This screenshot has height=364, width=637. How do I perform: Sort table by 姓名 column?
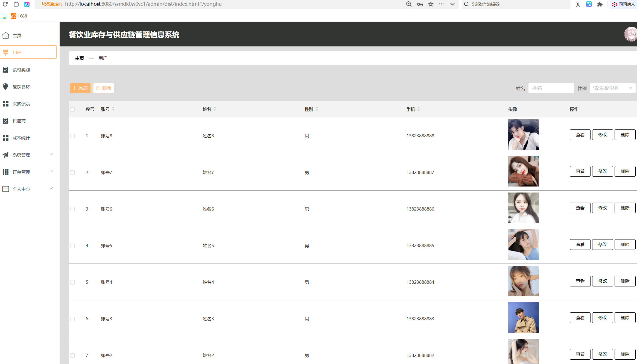tap(215, 109)
